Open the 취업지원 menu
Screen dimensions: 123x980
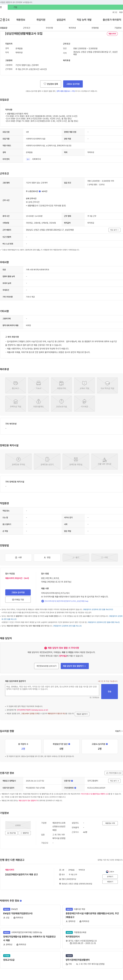pyautogui.click(x=41, y=20)
